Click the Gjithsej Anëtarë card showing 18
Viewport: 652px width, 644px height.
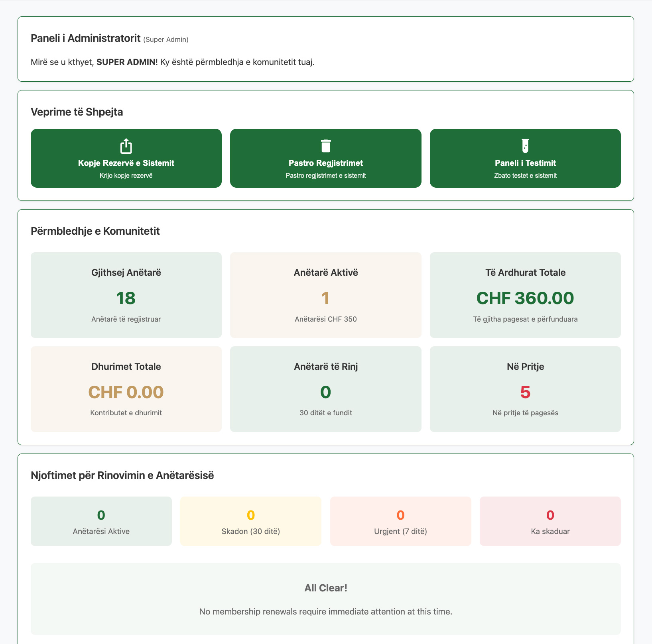(126, 295)
